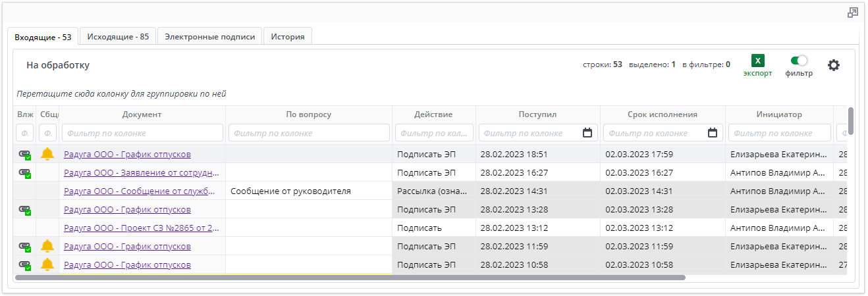
Task: Open calendar picker in Поступил filter
Action: pos(587,133)
